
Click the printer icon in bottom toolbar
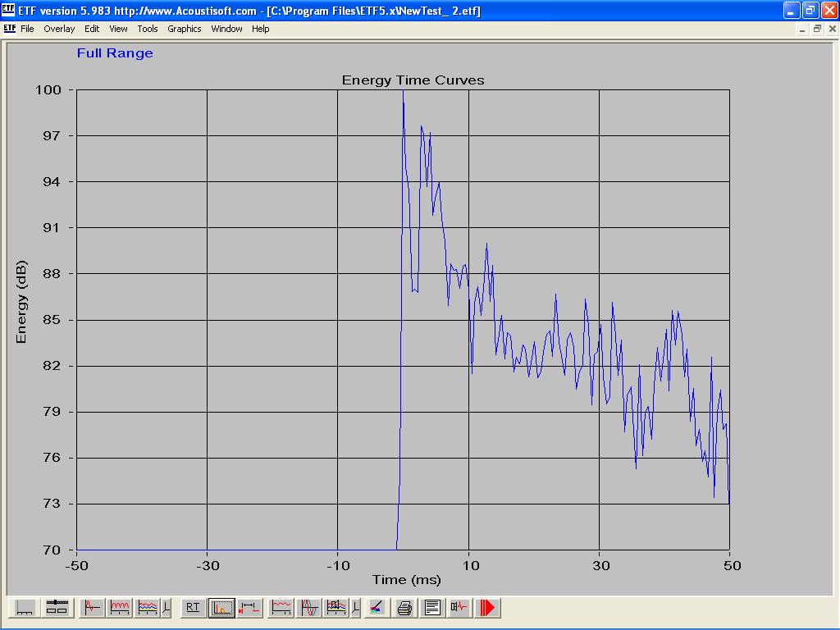coord(404,608)
